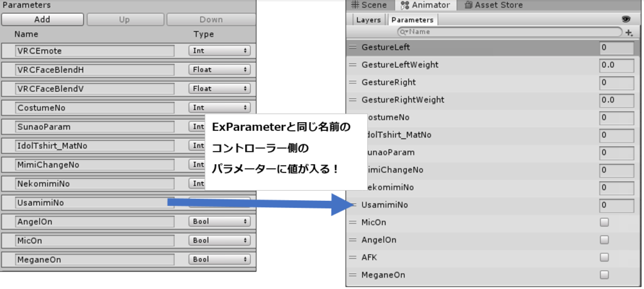Screen dimensions: 644x289
Task: Click the drag handle beside AFK
Action: click(353, 258)
